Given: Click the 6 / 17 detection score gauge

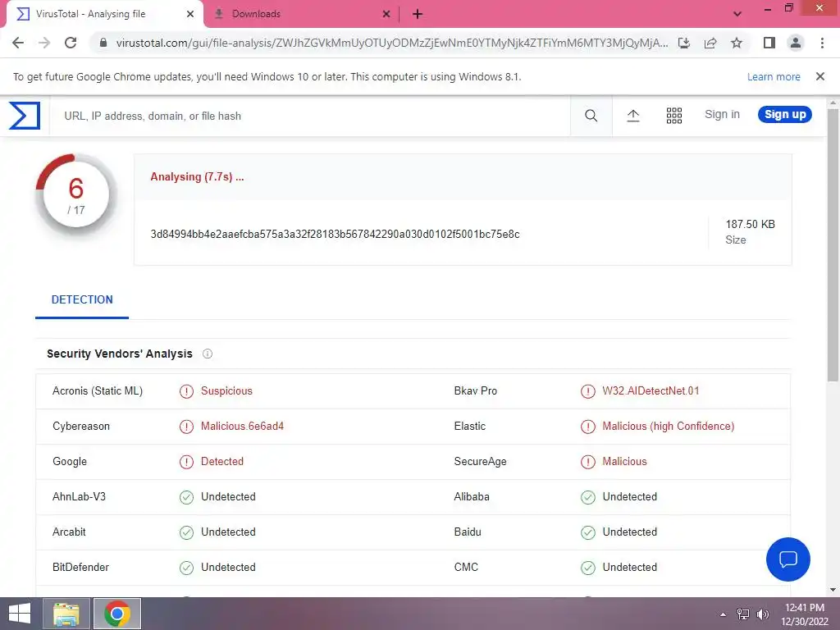Looking at the screenshot, I should 76,194.
